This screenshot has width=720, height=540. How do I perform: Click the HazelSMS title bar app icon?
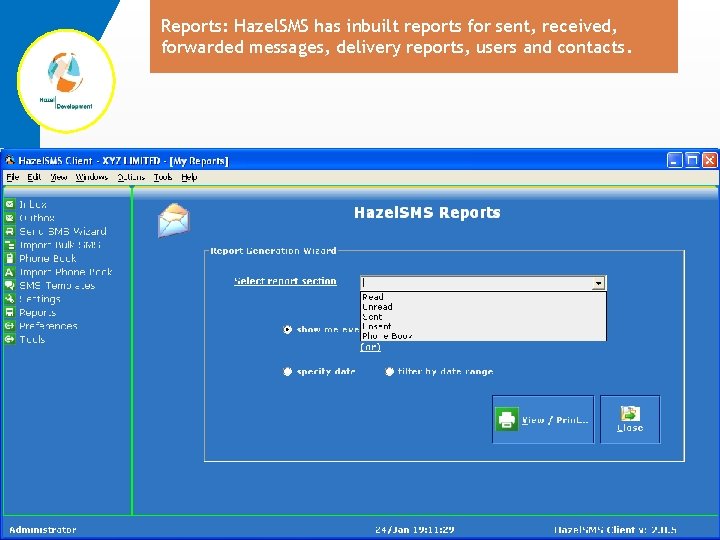[x=10, y=160]
